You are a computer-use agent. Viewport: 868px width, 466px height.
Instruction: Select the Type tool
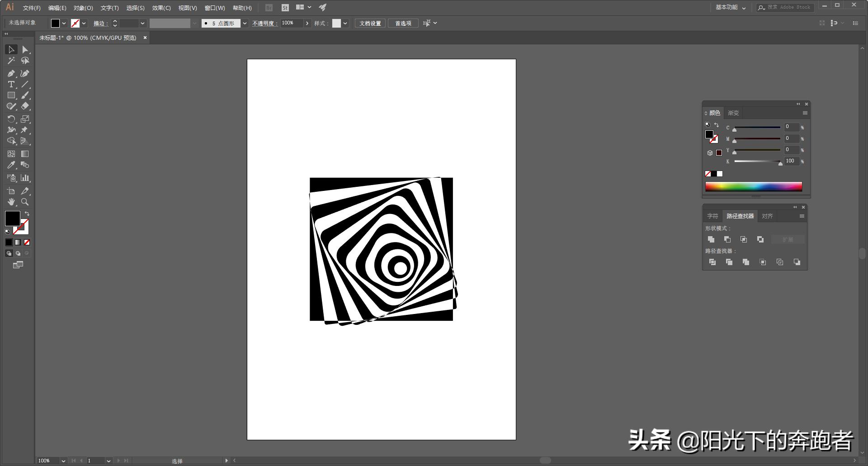coord(11,84)
